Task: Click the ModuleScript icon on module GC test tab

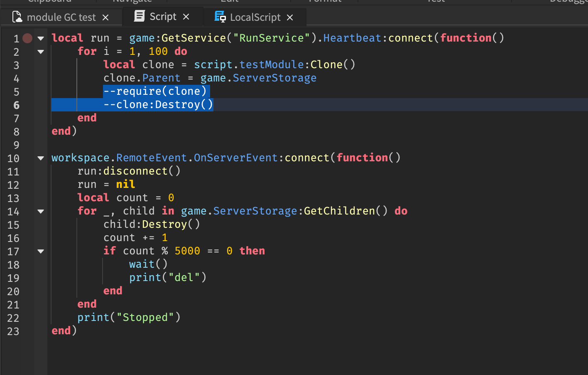Action: [x=17, y=17]
